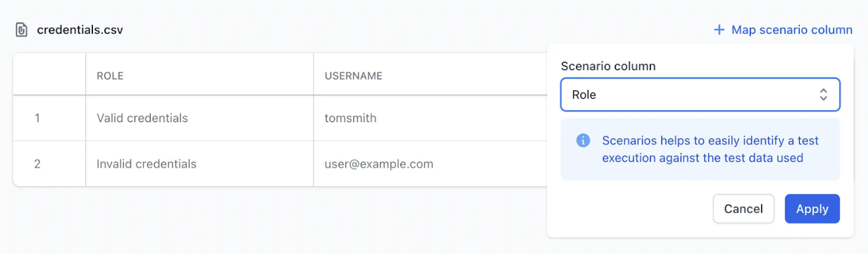The width and height of the screenshot is (868, 257).
Task: Click the USERNAME column header
Action: click(x=353, y=76)
